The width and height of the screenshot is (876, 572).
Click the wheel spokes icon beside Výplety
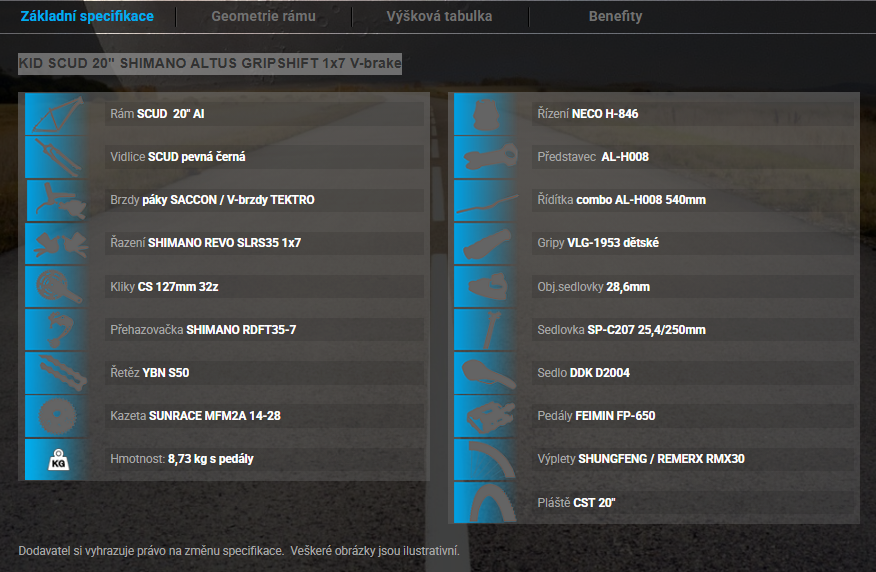coord(486,459)
